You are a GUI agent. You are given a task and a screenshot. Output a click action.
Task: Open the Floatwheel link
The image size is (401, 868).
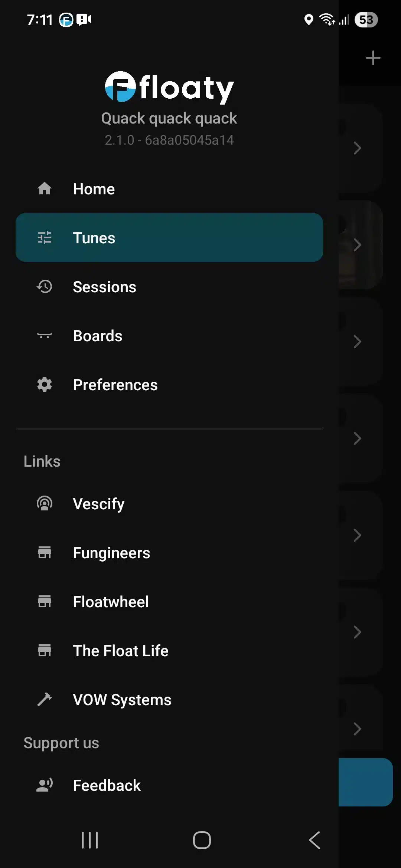point(111,602)
